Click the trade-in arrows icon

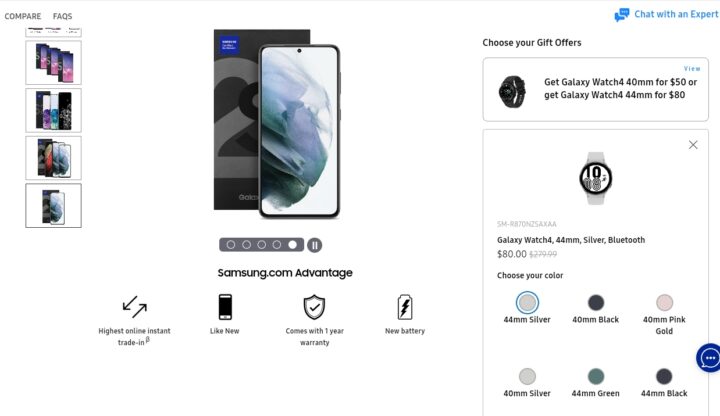(x=135, y=307)
